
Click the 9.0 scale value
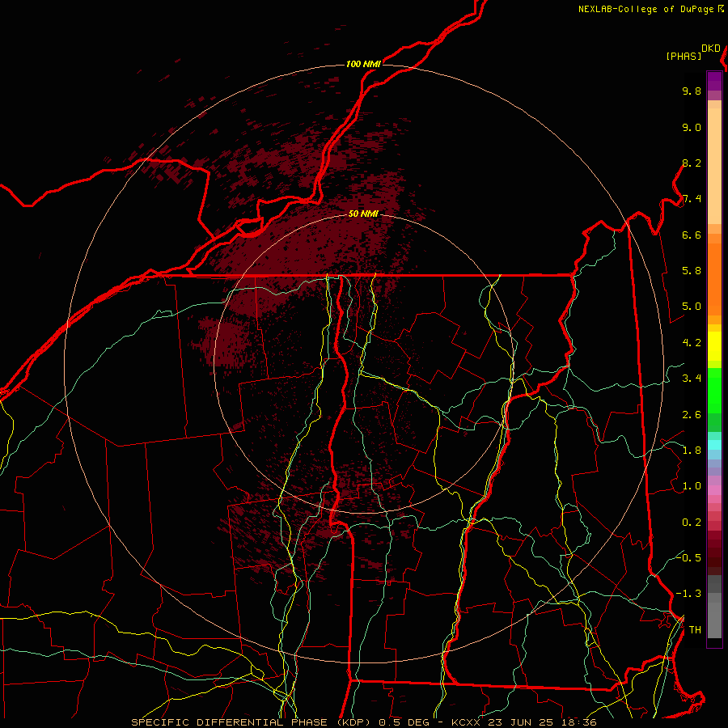[692, 127]
